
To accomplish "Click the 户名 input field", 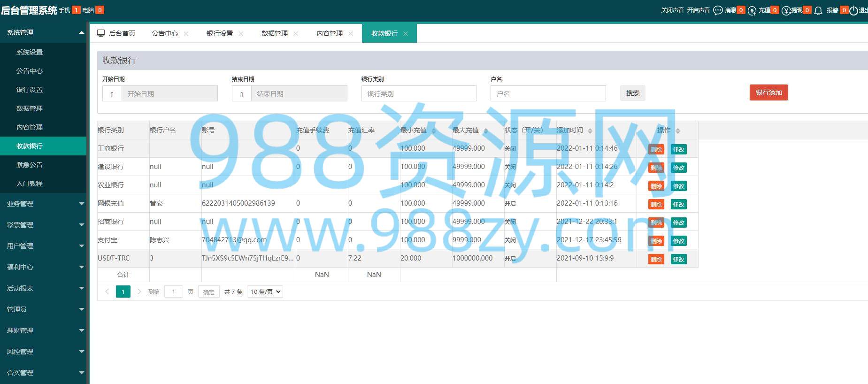I will point(548,93).
